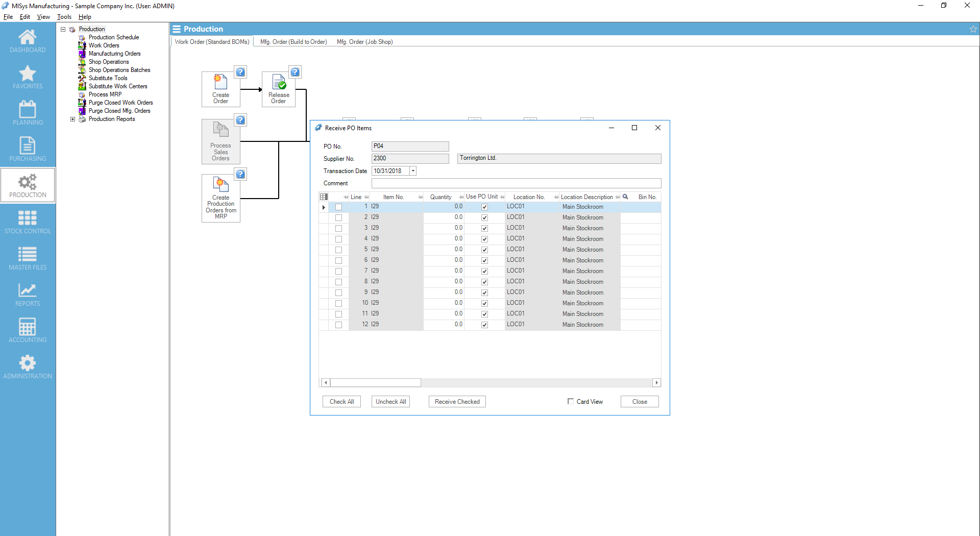Go to Stock Control module

(28, 222)
